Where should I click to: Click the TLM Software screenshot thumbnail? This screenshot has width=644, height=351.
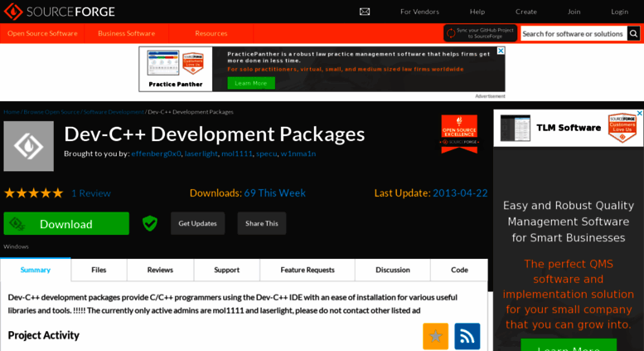click(516, 129)
